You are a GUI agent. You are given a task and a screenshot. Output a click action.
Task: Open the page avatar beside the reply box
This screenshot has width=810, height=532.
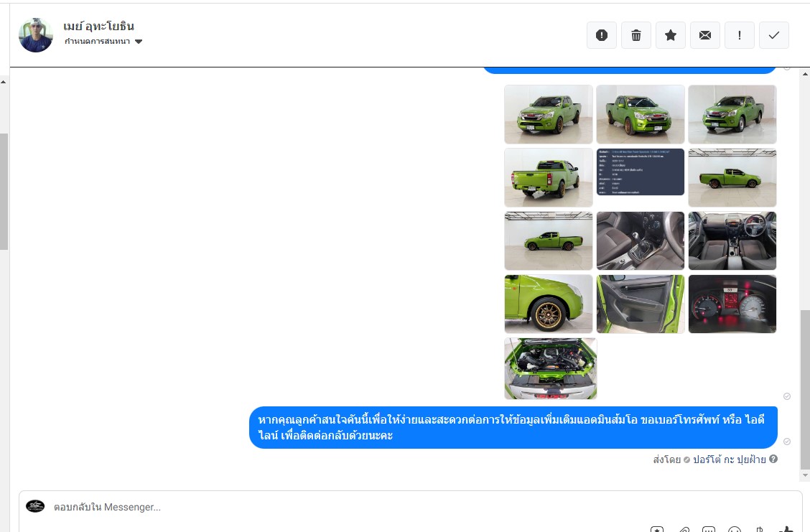pyautogui.click(x=35, y=506)
